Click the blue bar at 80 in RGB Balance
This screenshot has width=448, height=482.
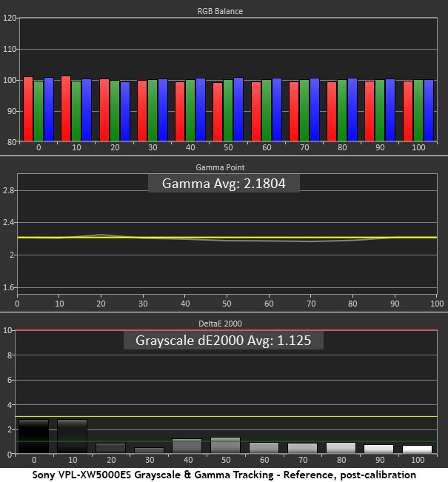coord(352,110)
